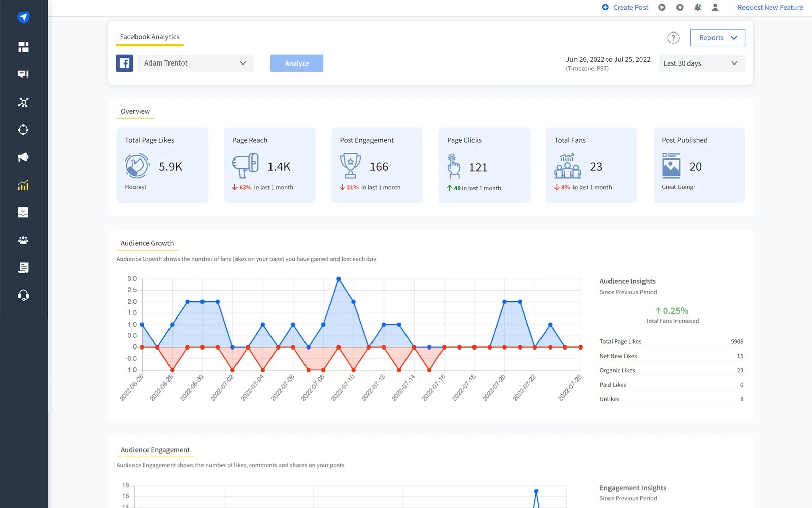Open the Last 30 days date range dropdown
Screen dimensions: 812x508
pos(701,63)
